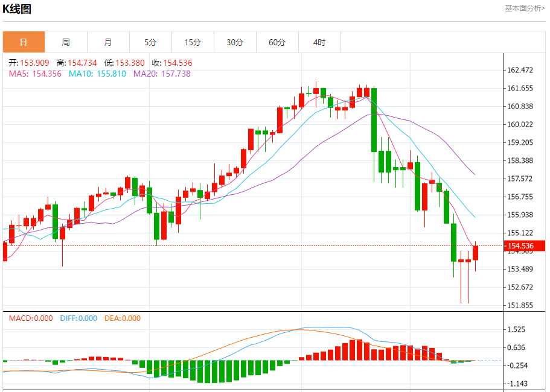
Task: Click the MA5 indicator label
Action: (x=35, y=74)
